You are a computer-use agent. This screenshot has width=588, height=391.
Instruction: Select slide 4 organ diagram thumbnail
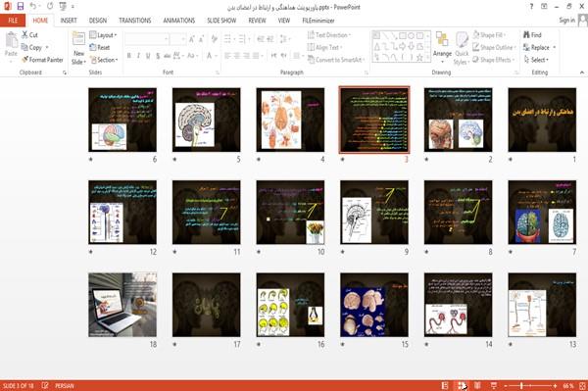click(290, 120)
